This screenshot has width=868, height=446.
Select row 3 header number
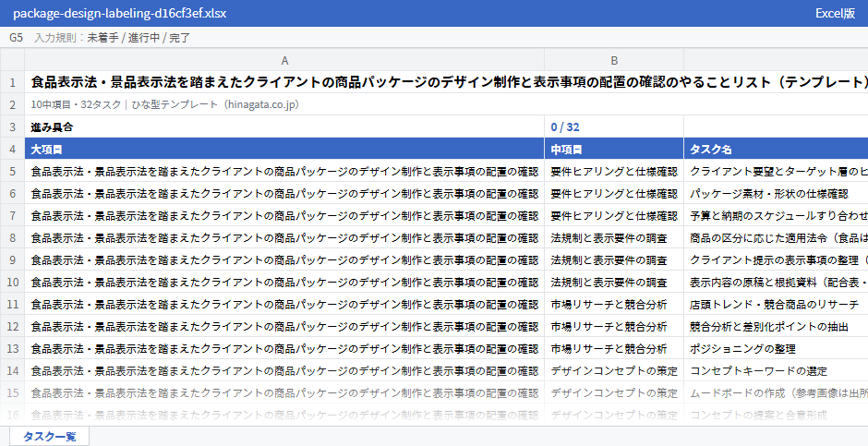(12, 127)
